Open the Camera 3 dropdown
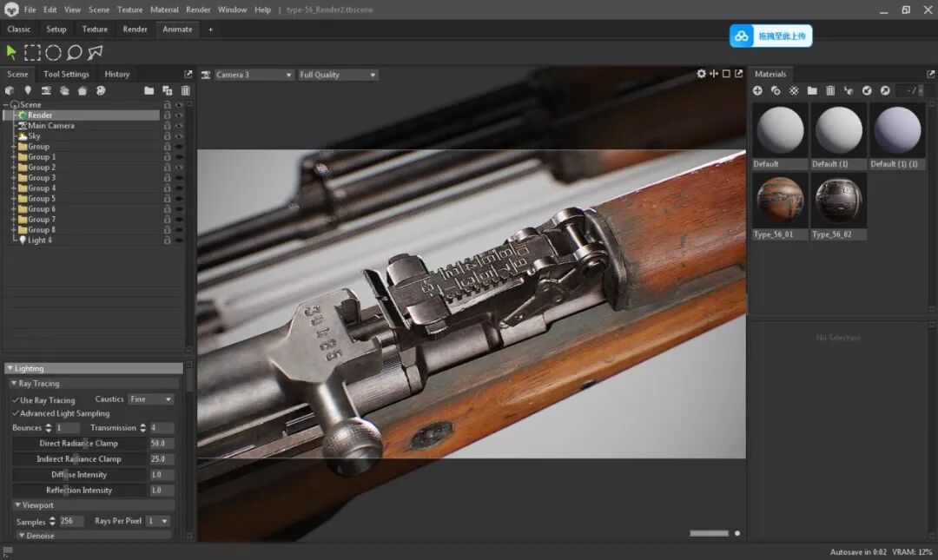Screen dimensions: 938x560 tap(254, 75)
